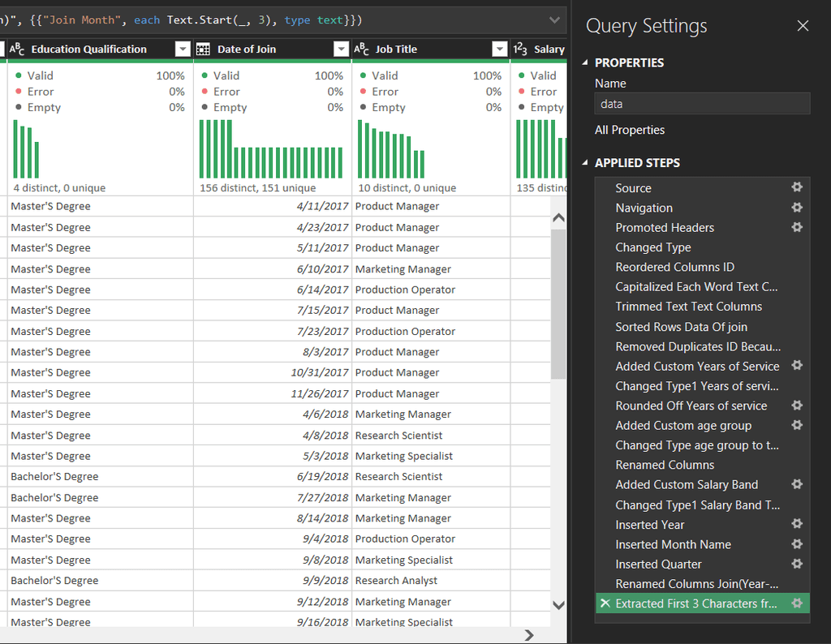Click the vertical scrollbar down arrow
The height and width of the screenshot is (644, 831).
tap(558, 605)
